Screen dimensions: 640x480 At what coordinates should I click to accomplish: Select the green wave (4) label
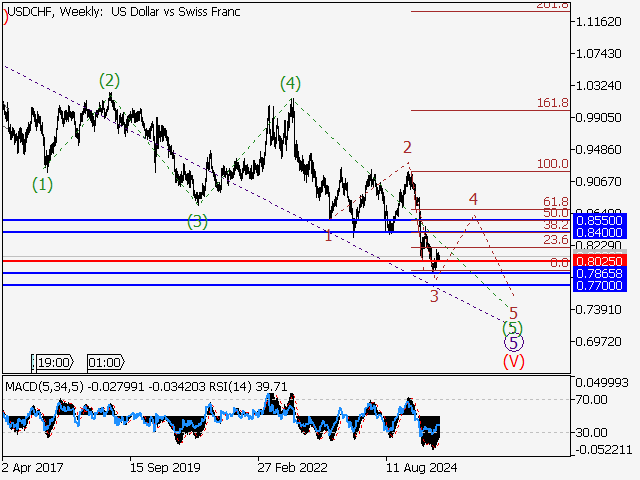pos(290,83)
